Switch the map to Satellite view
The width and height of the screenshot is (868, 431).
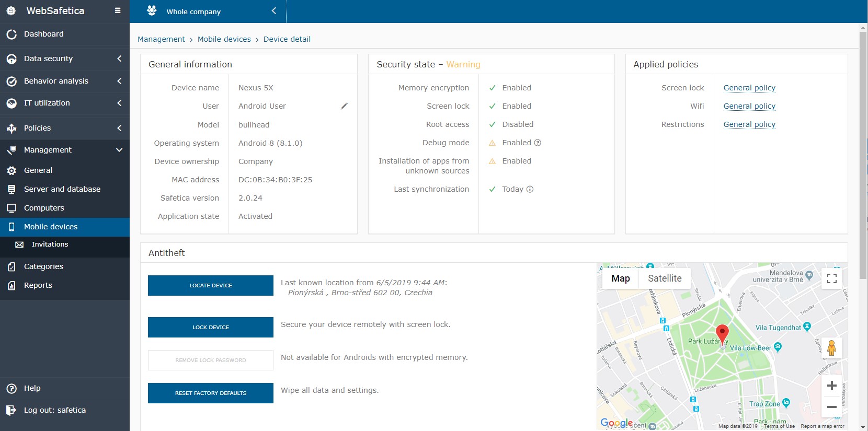pos(665,278)
